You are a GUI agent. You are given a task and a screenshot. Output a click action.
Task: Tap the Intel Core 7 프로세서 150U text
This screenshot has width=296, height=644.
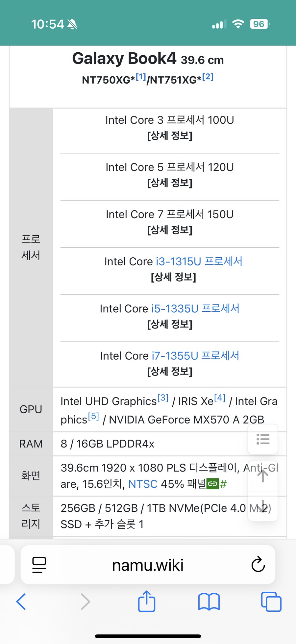[170, 214]
